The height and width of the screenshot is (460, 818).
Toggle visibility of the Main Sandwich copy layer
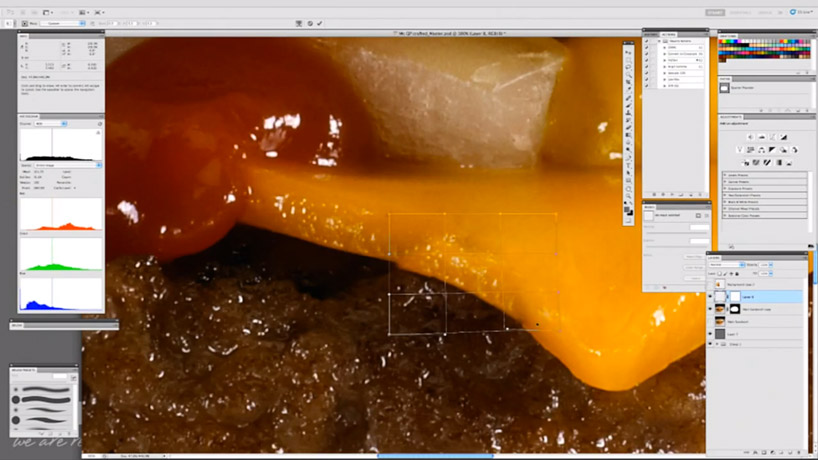point(711,310)
